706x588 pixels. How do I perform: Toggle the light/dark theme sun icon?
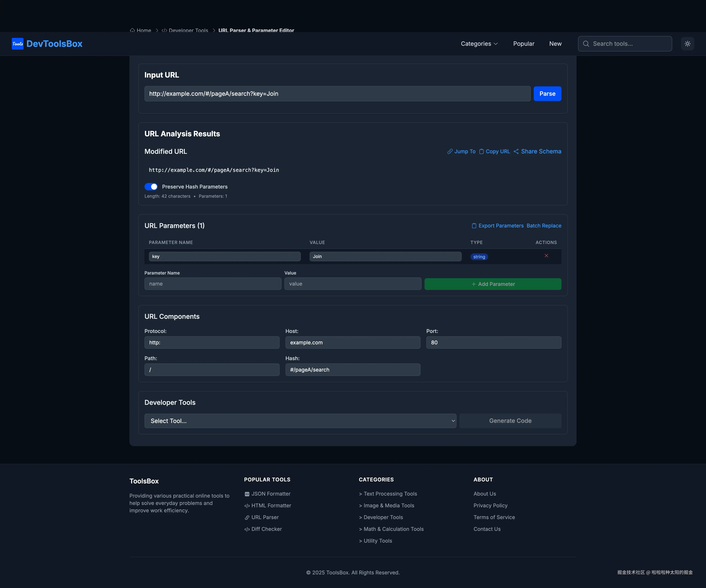pos(687,44)
